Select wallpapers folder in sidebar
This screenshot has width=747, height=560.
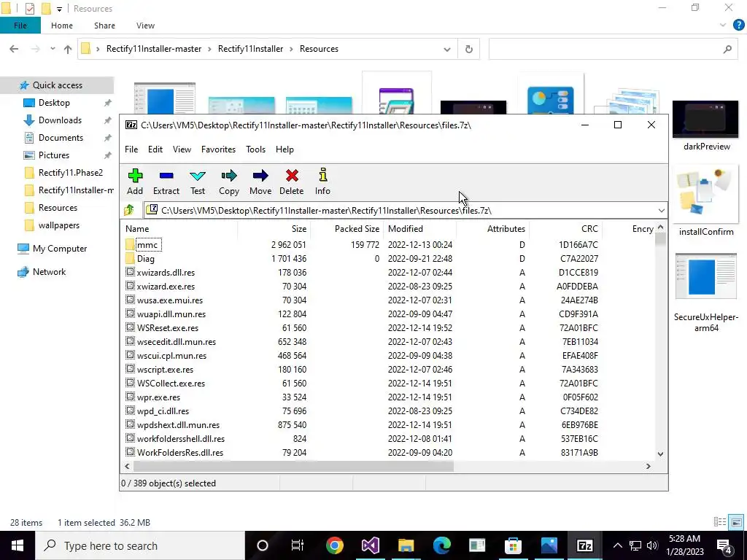[59, 225]
